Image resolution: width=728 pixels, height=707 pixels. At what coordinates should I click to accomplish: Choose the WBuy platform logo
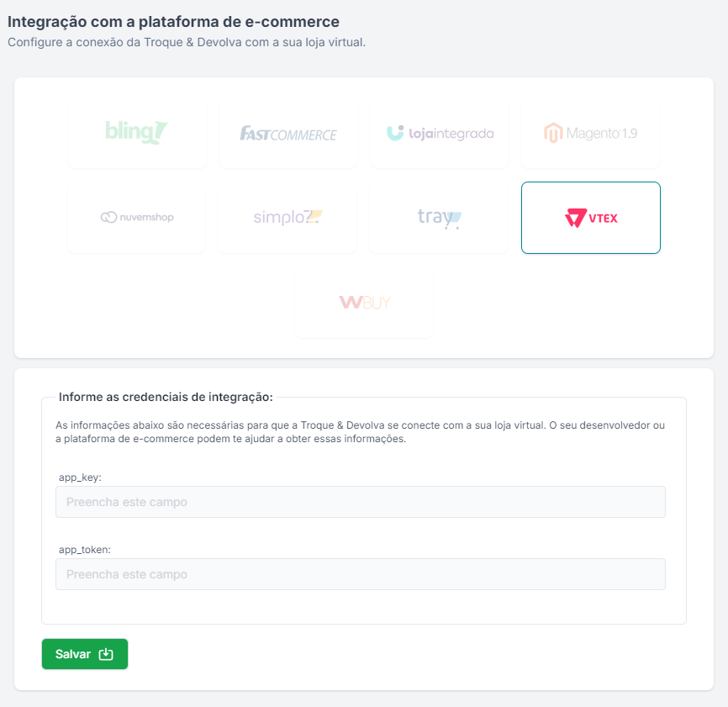point(364,303)
